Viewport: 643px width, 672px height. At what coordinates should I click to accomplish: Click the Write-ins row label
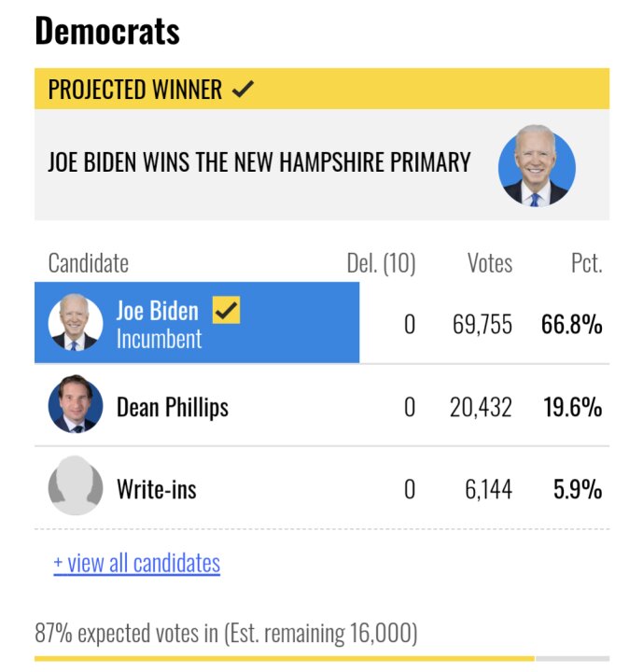[x=157, y=489]
